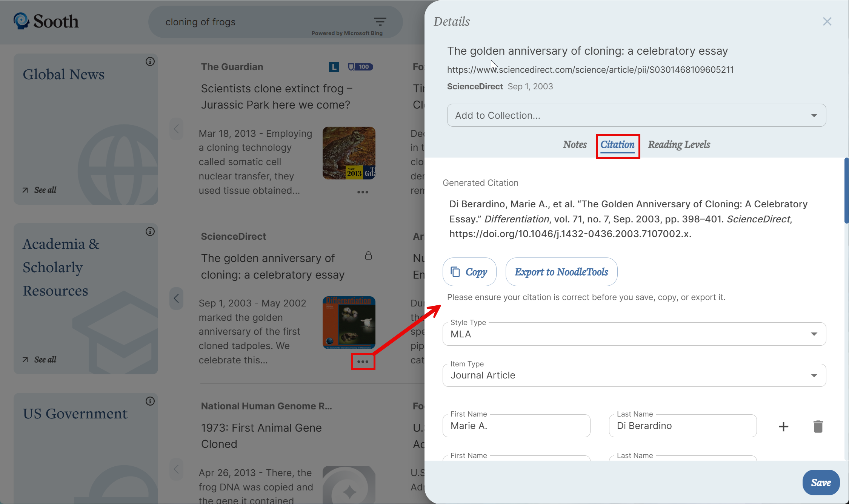Screen dimensions: 849x504
Task: Expand the Style Type MLA dropdown
Action: click(x=634, y=334)
